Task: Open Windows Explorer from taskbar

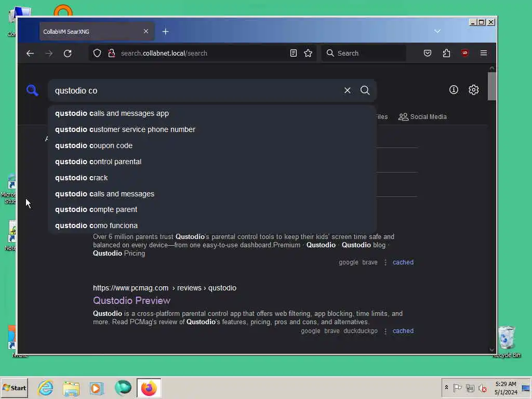Action: [71, 388]
